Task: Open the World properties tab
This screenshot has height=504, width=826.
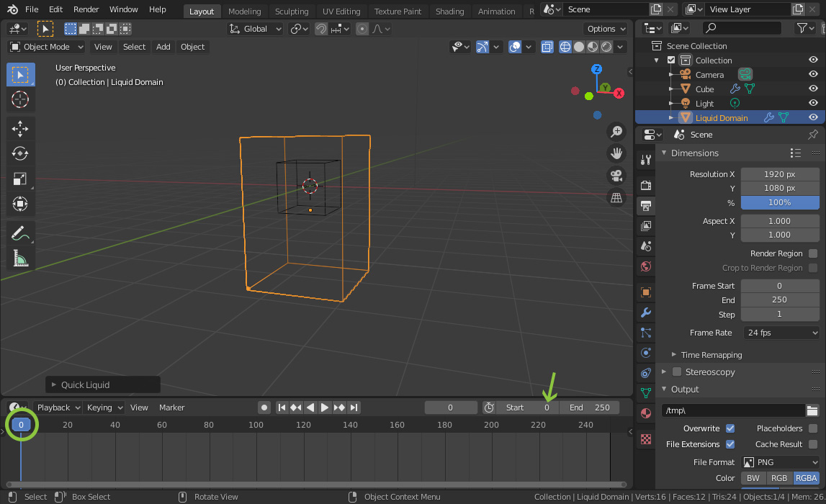Action: (645, 266)
